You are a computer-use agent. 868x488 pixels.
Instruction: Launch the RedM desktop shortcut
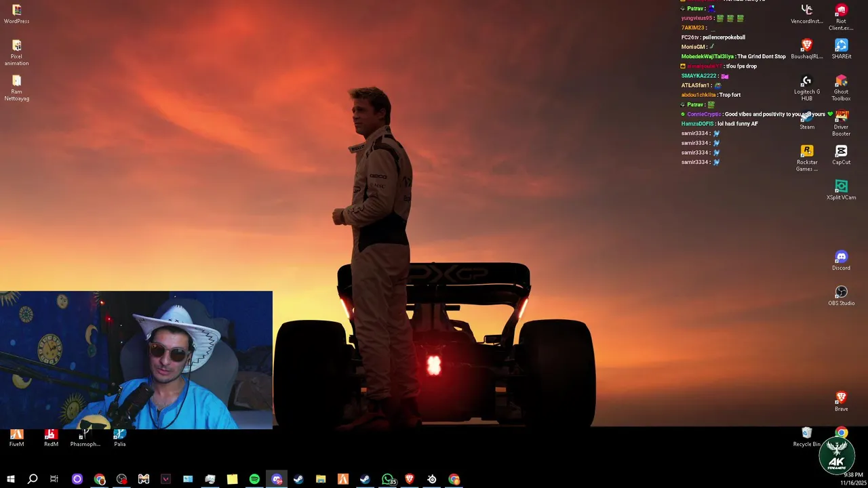click(x=51, y=437)
